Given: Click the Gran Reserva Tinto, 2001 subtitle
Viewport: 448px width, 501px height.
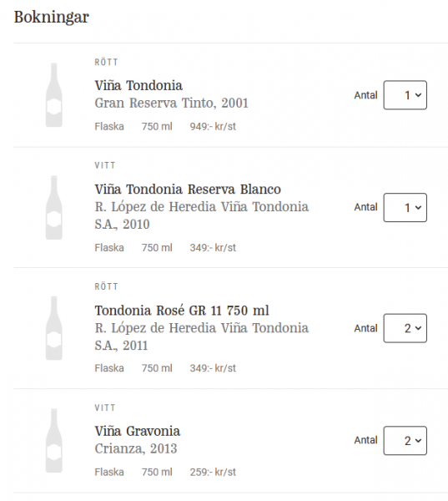Looking at the screenshot, I should coord(172,103).
